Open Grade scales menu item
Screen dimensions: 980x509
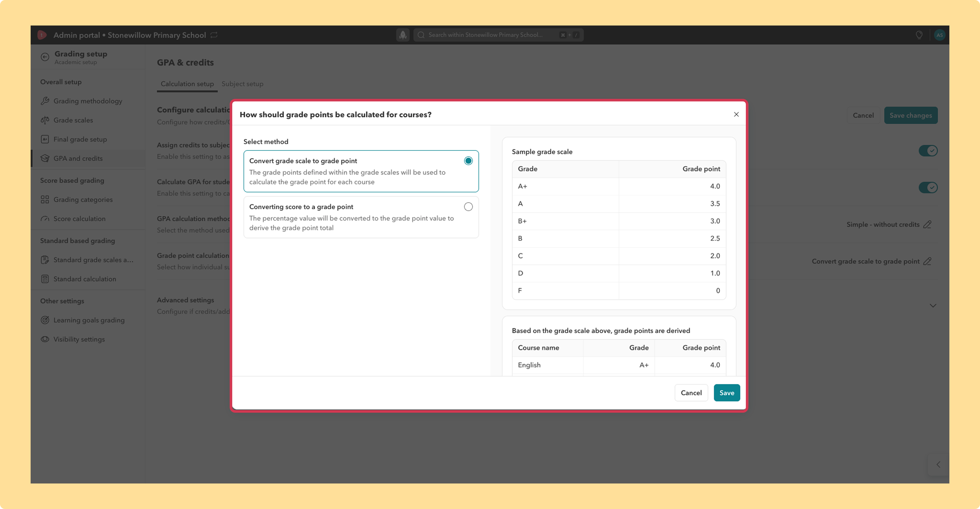[x=88, y=120]
